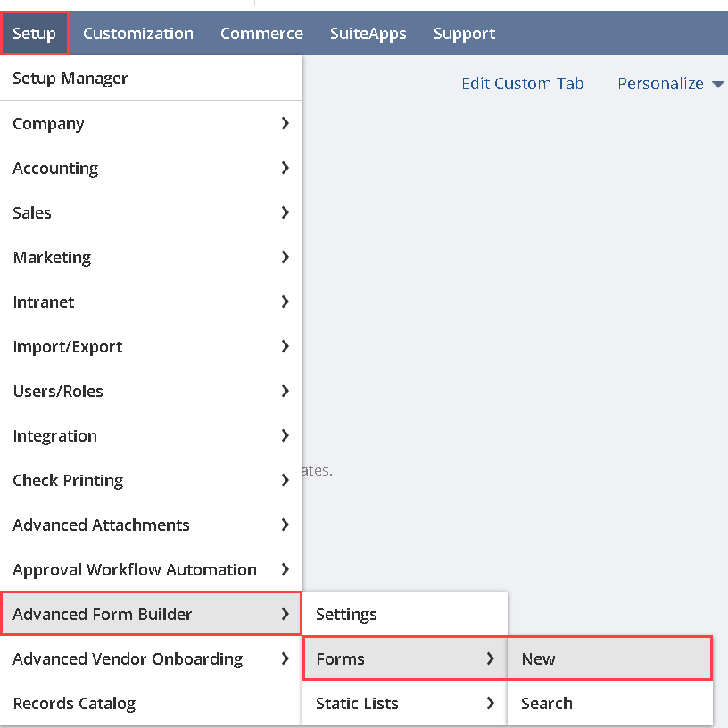
Task: Open the Personalize dropdown
Action: 670,84
